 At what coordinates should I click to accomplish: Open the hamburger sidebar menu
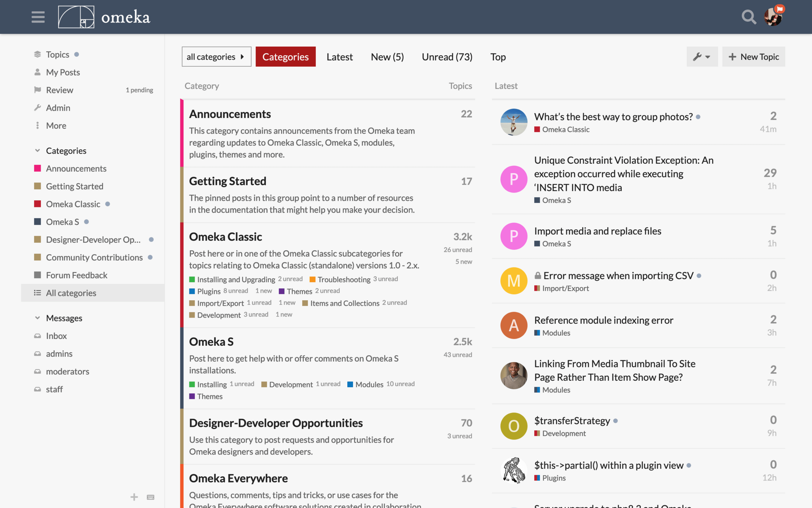(38, 17)
